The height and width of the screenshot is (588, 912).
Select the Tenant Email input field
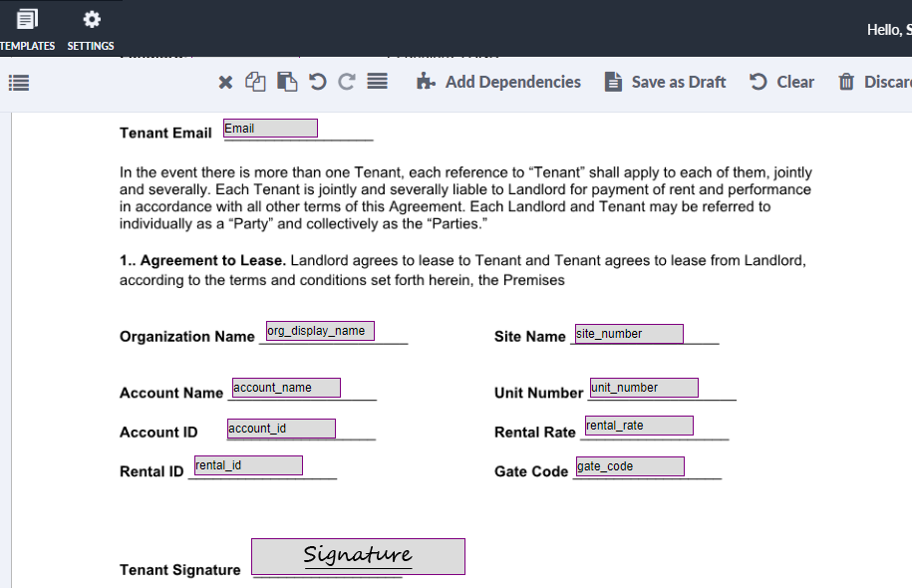tap(270, 128)
